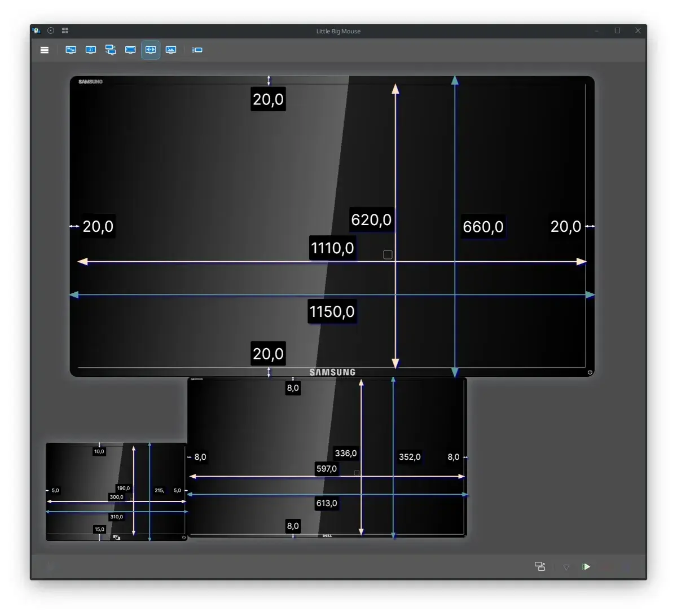Click the monitor layout icon at the bottom bar

pyautogui.click(x=540, y=566)
